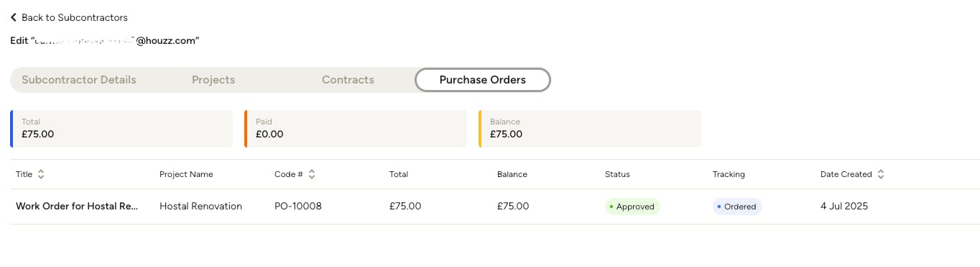Click the Total £75.00 summary card

(121, 129)
